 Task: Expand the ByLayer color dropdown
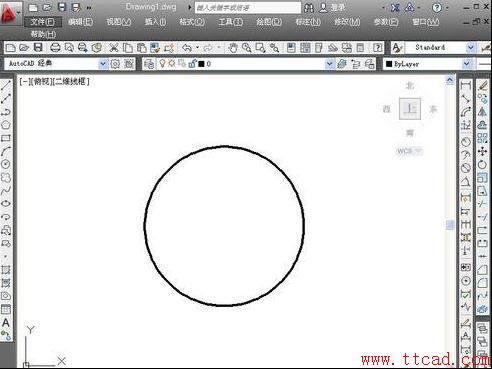point(467,64)
